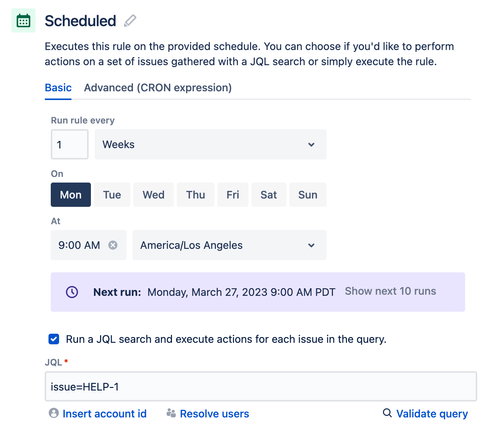
Task: Click the users icon beside Resolve users
Action: click(171, 413)
